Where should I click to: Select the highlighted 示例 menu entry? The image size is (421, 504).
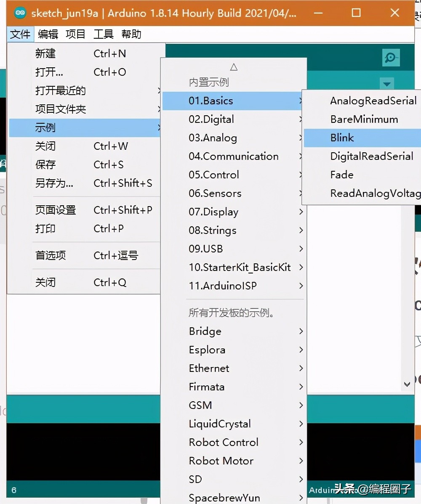(x=85, y=128)
